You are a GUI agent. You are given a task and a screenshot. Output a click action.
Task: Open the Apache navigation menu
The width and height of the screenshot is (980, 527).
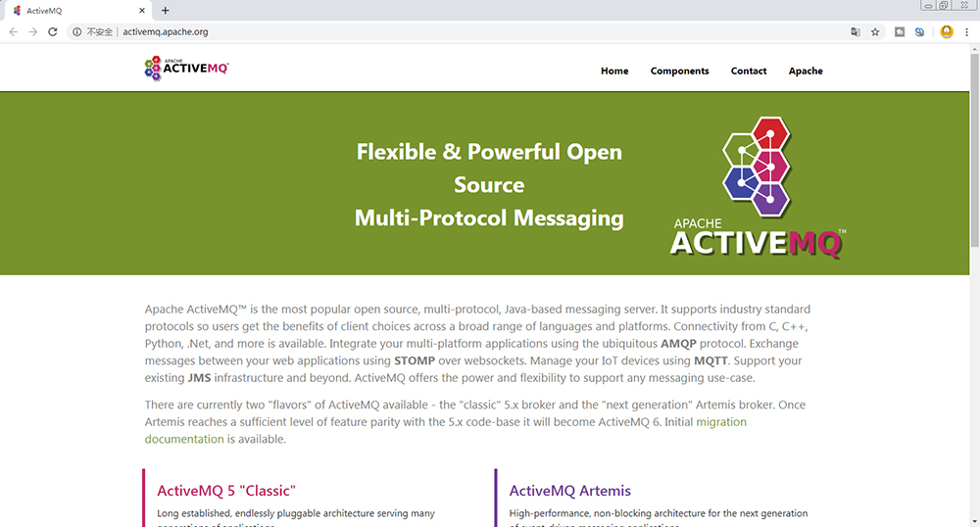pos(806,71)
